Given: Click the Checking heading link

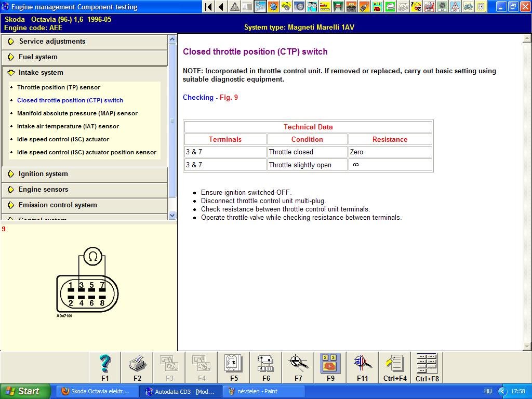Looking at the screenshot, I should [x=198, y=98].
